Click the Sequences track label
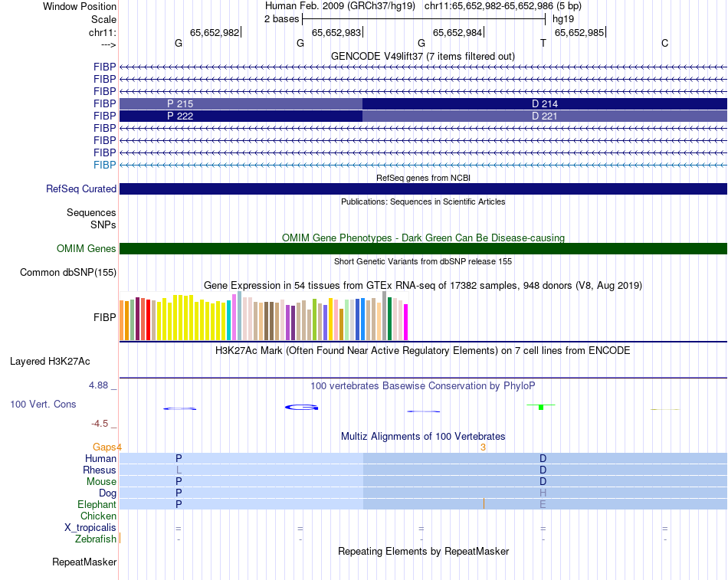This screenshot has width=728, height=580. tap(91, 212)
